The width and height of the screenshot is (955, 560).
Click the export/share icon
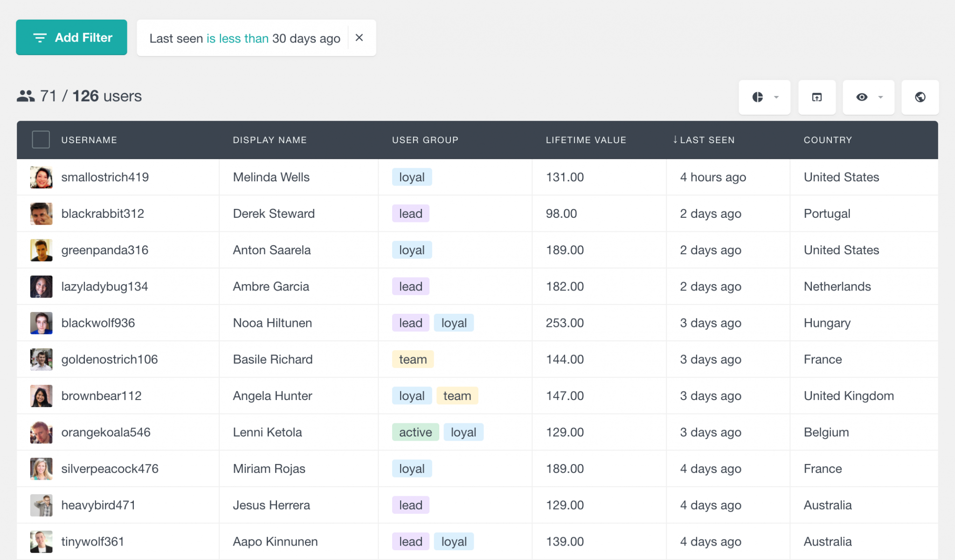pyautogui.click(x=817, y=97)
